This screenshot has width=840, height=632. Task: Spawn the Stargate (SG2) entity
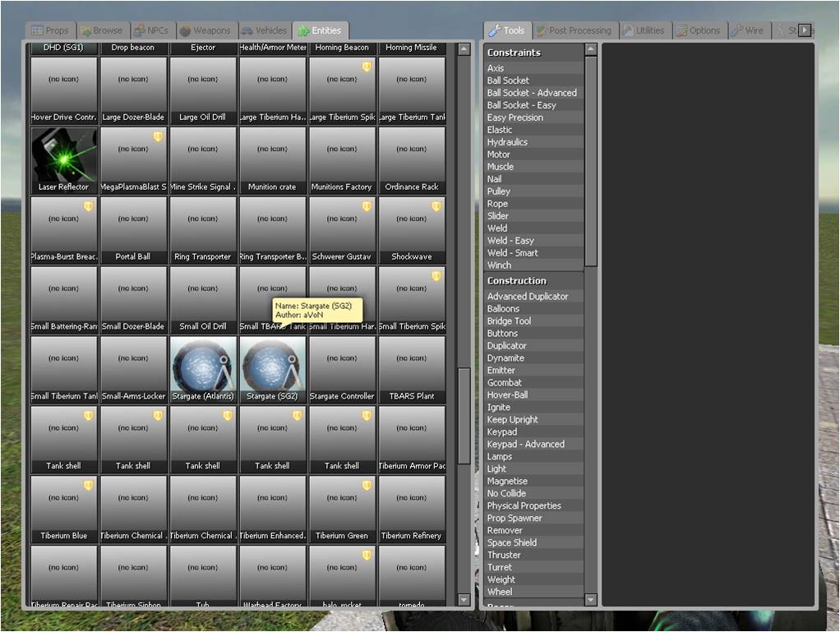tap(273, 370)
